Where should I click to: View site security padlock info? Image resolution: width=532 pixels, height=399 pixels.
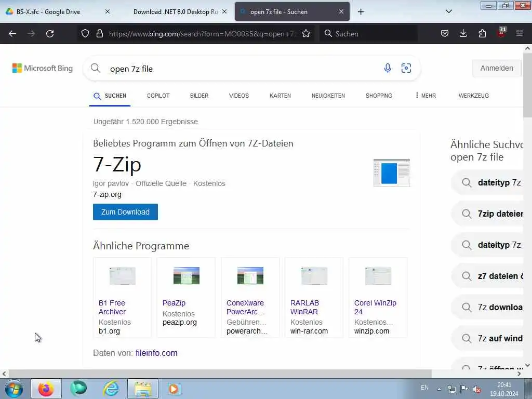coord(99,33)
